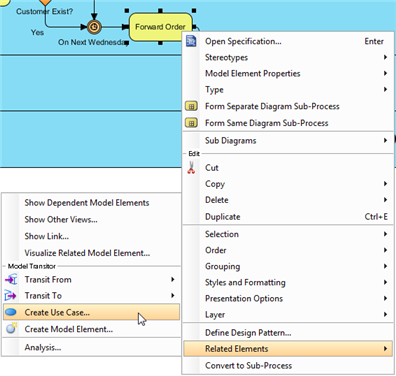
Task: Expand the Stereotypes submenu
Action: point(288,57)
